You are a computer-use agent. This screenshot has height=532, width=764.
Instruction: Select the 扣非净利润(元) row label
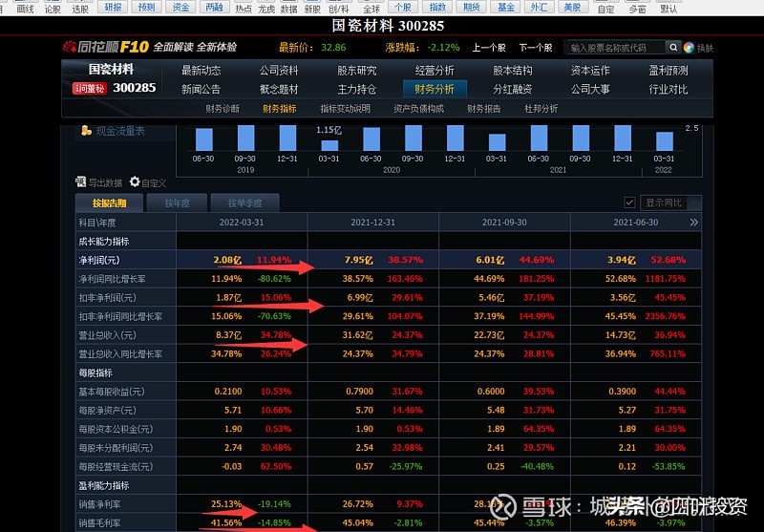pos(107,298)
